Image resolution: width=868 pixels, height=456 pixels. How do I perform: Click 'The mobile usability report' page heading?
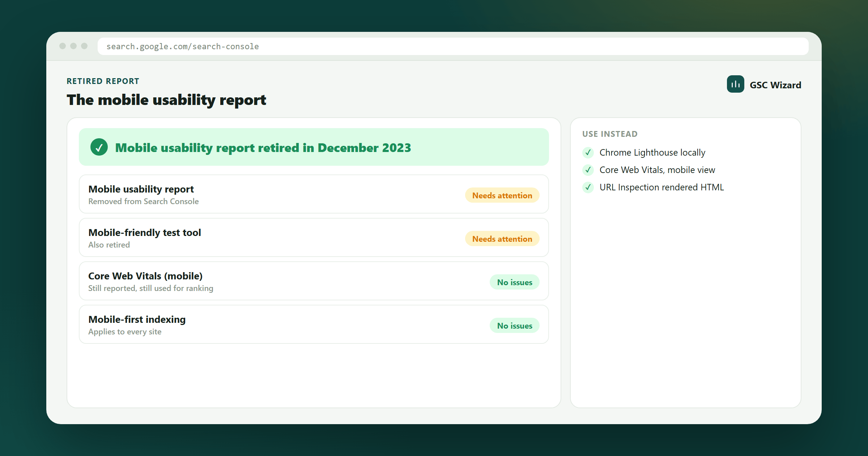click(x=166, y=100)
